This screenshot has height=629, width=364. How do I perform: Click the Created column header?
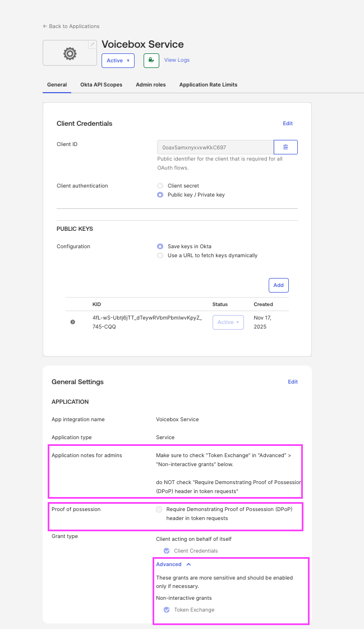click(263, 304)
